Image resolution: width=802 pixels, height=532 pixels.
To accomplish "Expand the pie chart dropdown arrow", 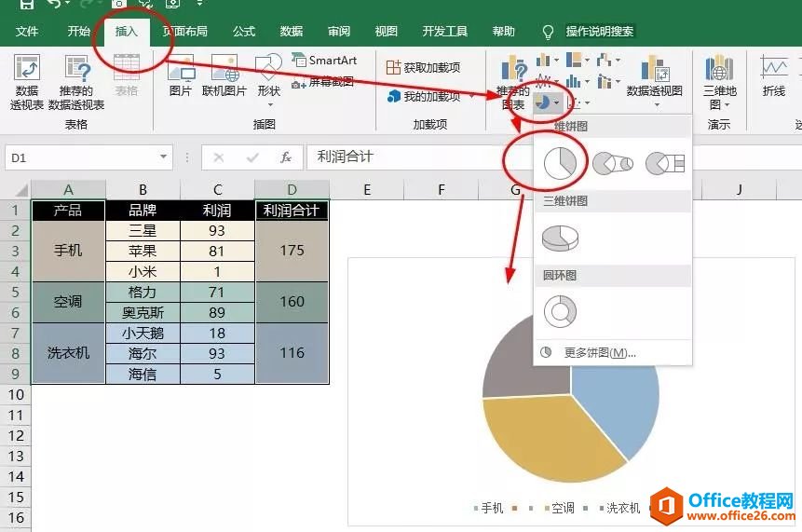I will click(556, 103).
